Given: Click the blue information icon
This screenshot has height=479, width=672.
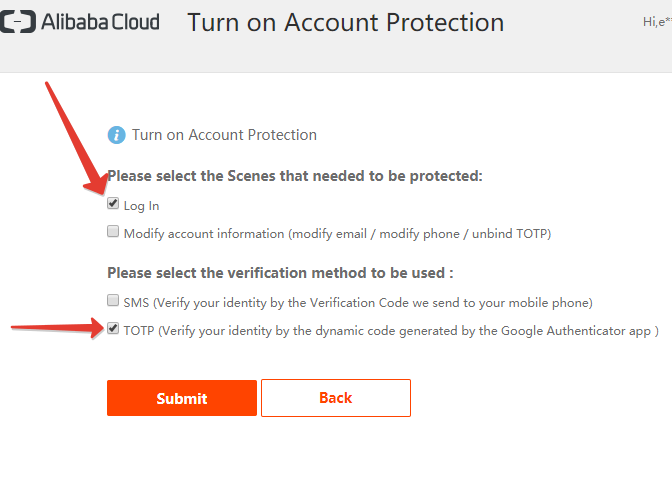Looking at the screenshot, I should (116, 135).
